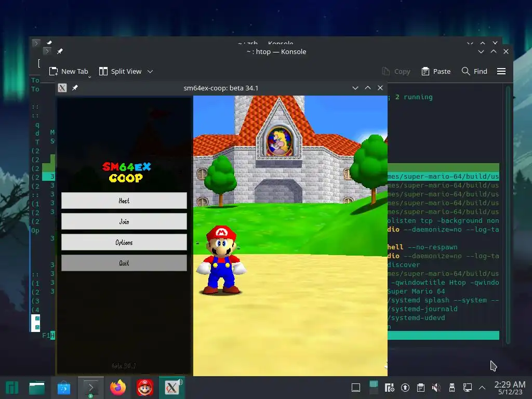
Task: Click Copy in Konsole toolbar
Action: pyautogui.click(x=396, y=71)
